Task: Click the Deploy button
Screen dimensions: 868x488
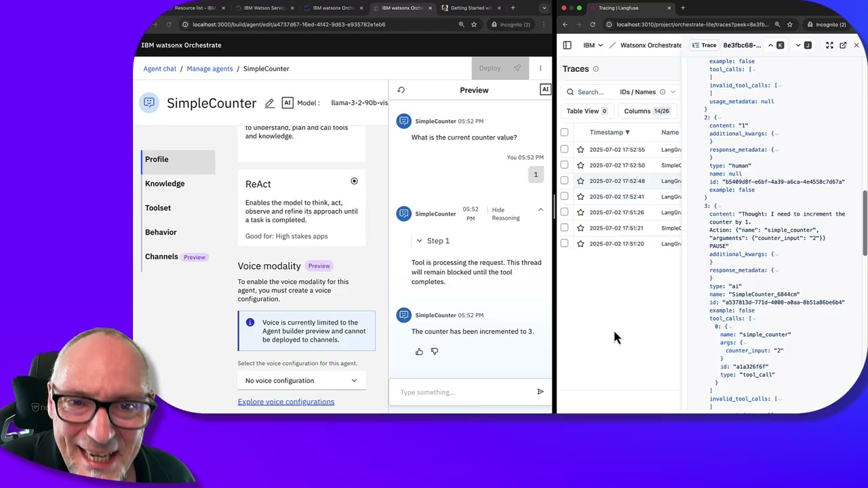Action: click(500, 68)
